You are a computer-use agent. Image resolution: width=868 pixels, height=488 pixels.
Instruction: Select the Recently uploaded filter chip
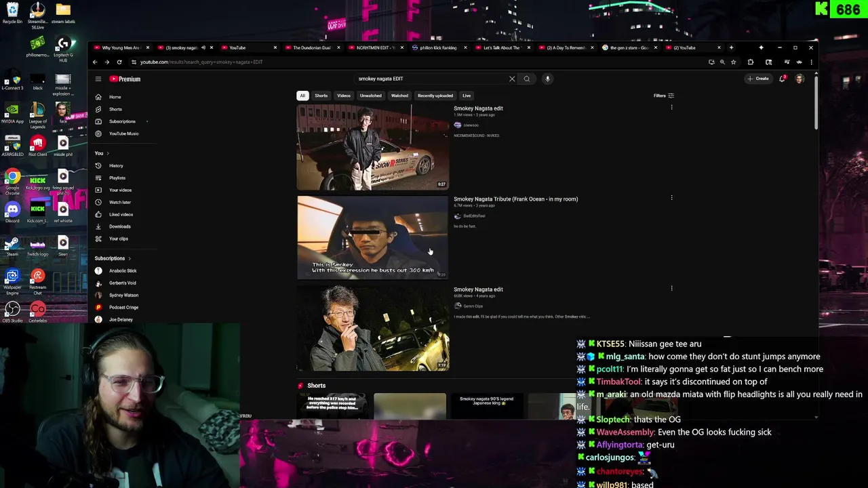click(x=435, y=96)
